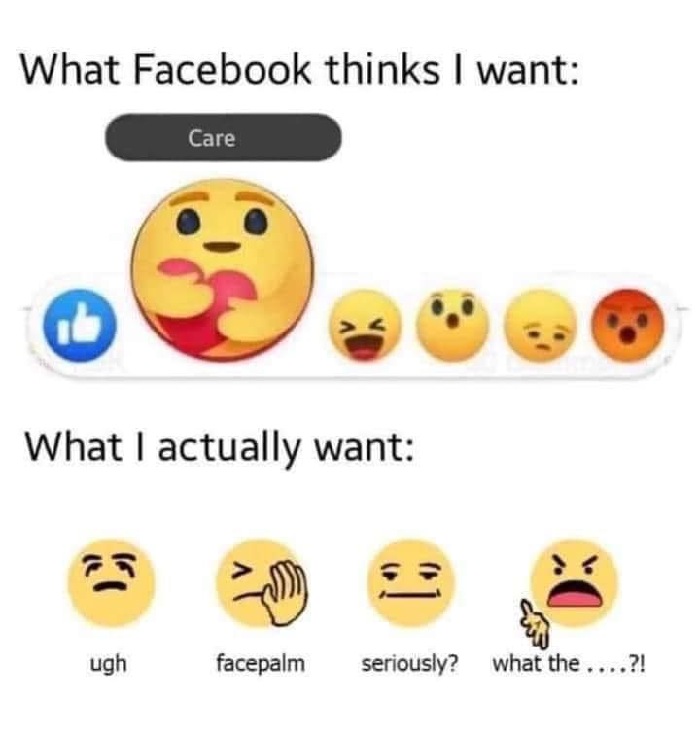The width and height of the screenshot is (700, 734).
Task: Click the raised hand on the facepalm emoji
Action: click(x=285, y=592)
